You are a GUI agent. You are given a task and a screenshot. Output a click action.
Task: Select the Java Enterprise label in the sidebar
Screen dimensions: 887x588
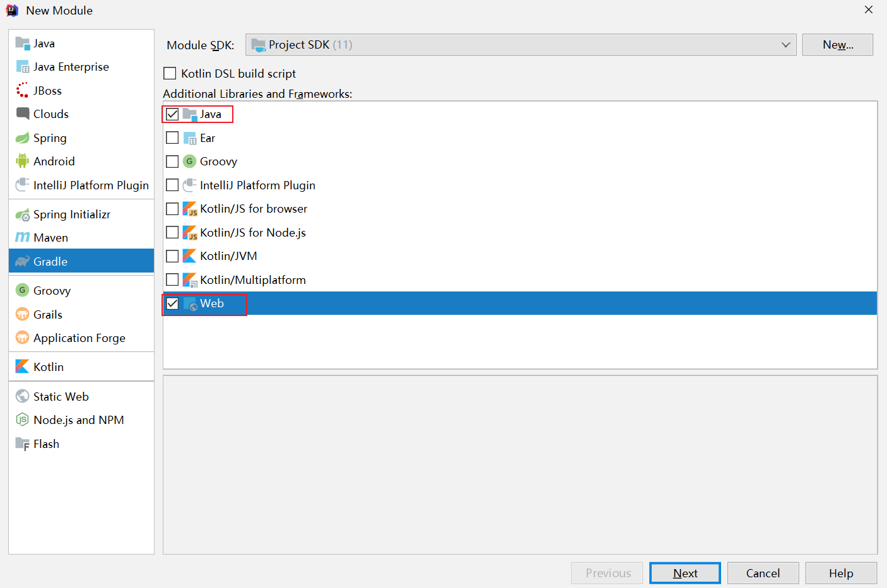point(71,67)
